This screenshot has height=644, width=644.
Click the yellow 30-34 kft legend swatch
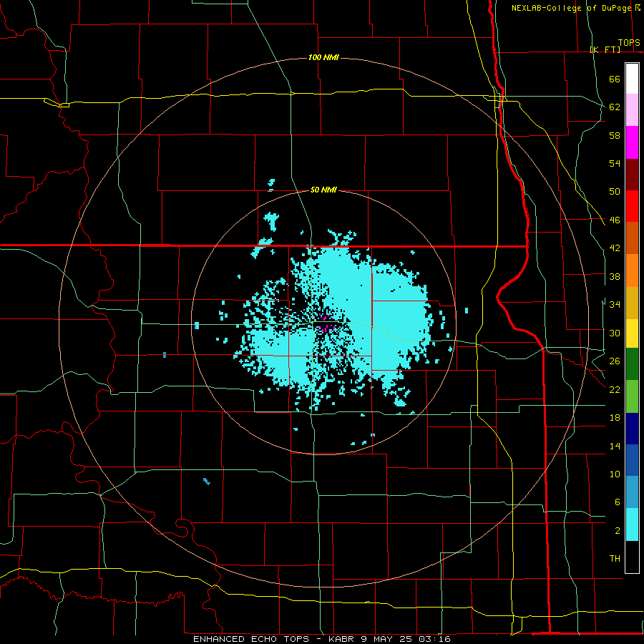coord(632,333)
